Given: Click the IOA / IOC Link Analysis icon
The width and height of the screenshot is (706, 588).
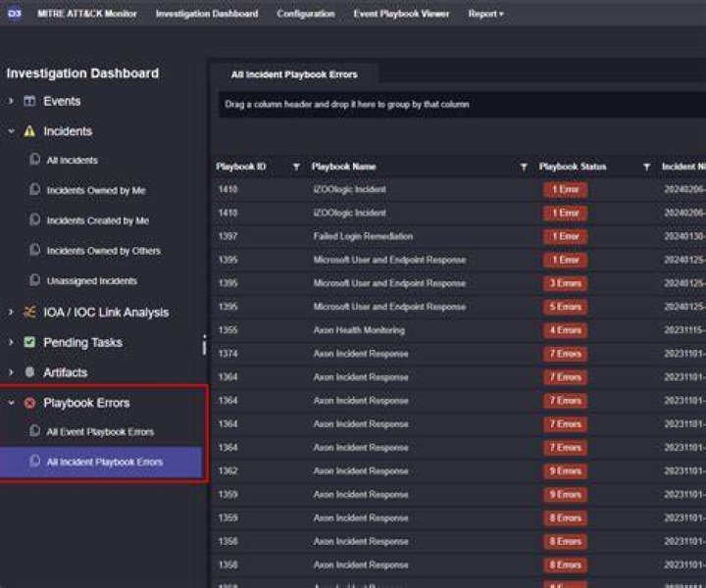Looking at the screenshot, I should (x=29, y=312).
